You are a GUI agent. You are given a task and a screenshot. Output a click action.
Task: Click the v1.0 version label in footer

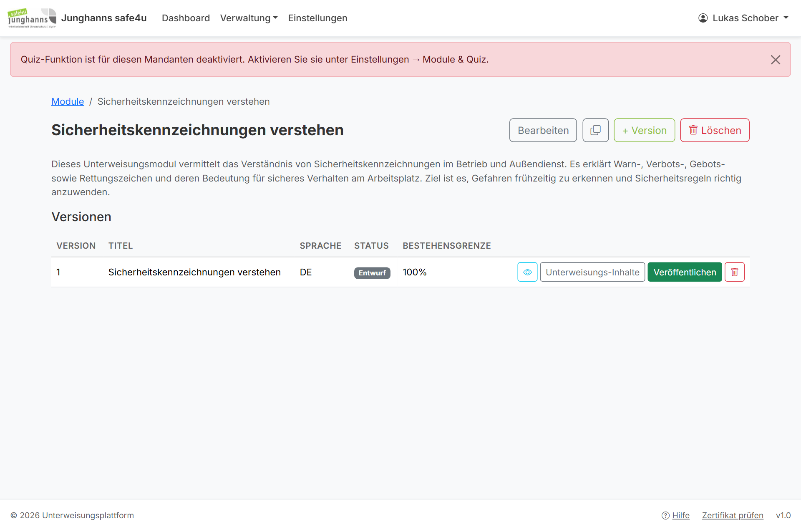783,515
